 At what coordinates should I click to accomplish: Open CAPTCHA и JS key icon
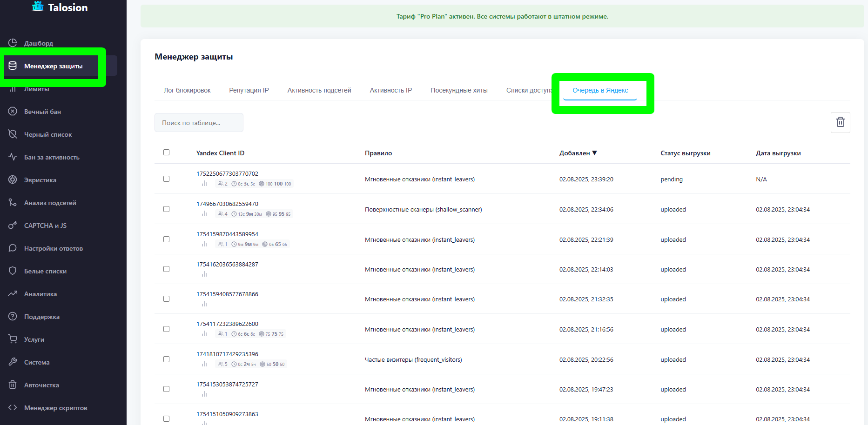click(13, 226)
